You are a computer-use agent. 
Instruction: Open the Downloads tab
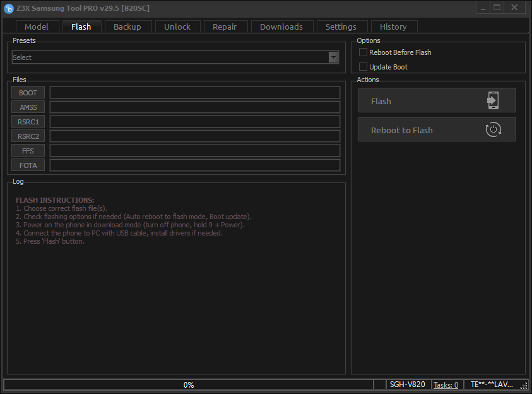[281, 27]
